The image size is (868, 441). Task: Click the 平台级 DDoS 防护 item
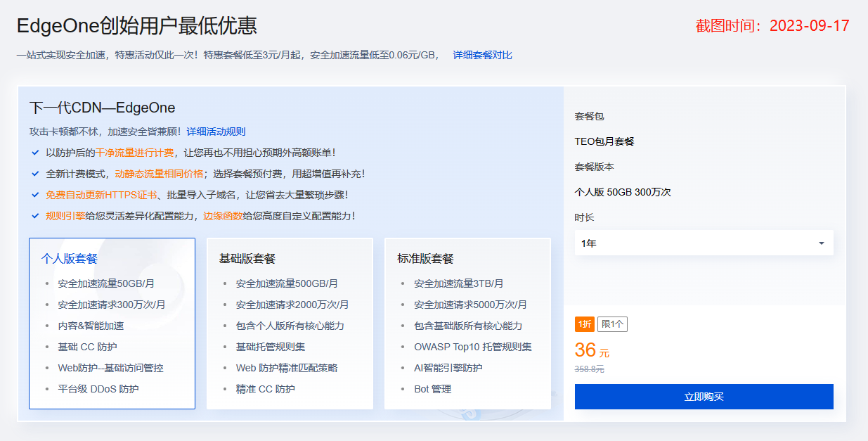click(98, 389)
